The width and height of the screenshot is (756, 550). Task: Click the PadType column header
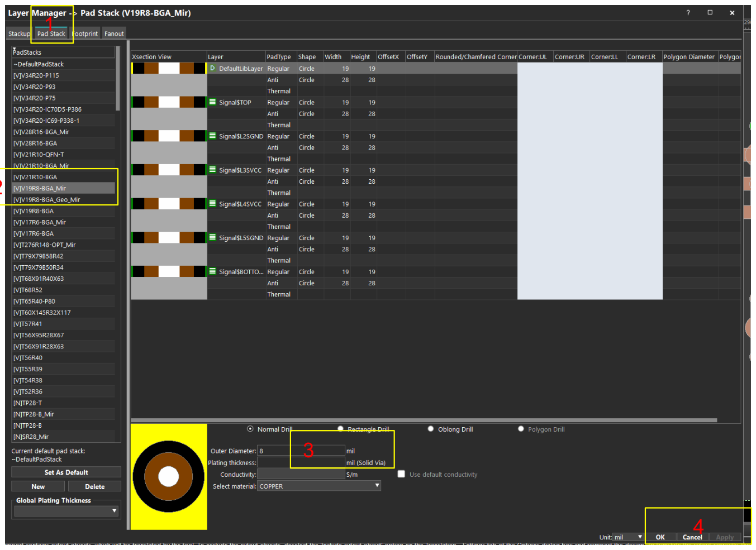pos(280,57)
